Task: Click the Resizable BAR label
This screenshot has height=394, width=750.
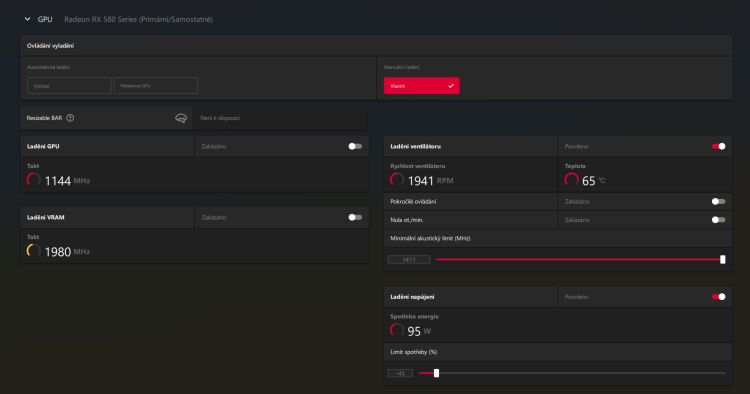Action: tap(44, 118)
